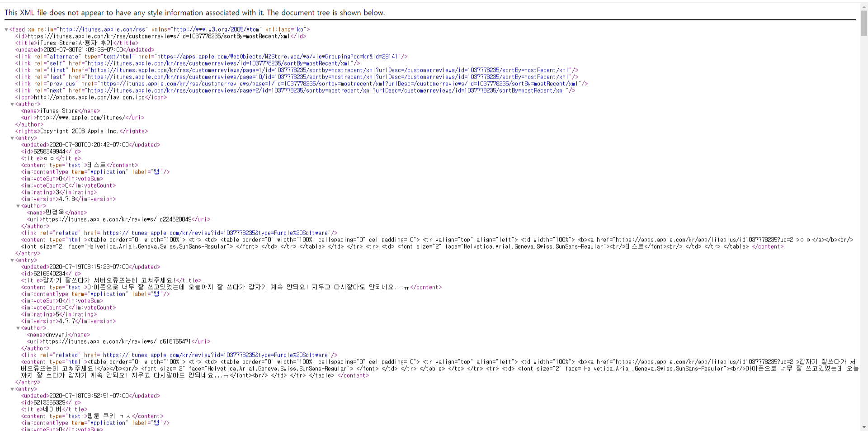Screen dimensions: 868x431
Task: Click uri reviews/id618765471 line
Action: pyautogui.click(x=119, y=341)
